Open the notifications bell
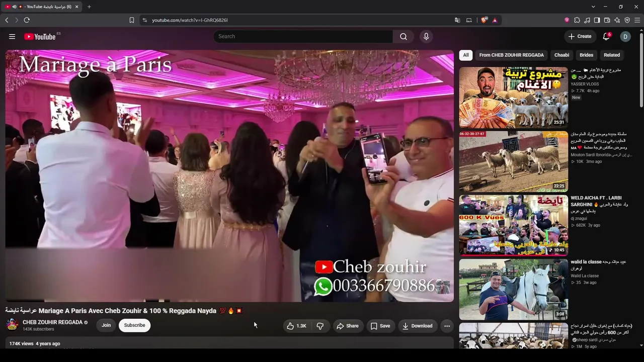 coord(606,36)
